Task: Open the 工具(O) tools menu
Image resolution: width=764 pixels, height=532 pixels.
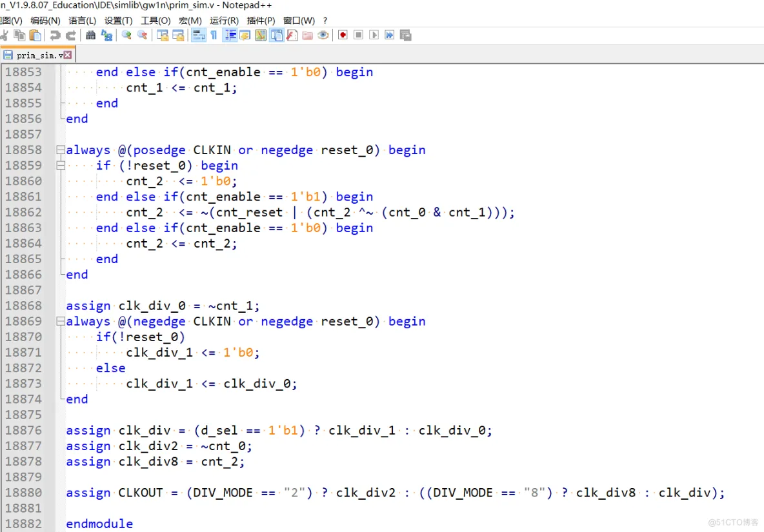Action: tap(156, 21)
